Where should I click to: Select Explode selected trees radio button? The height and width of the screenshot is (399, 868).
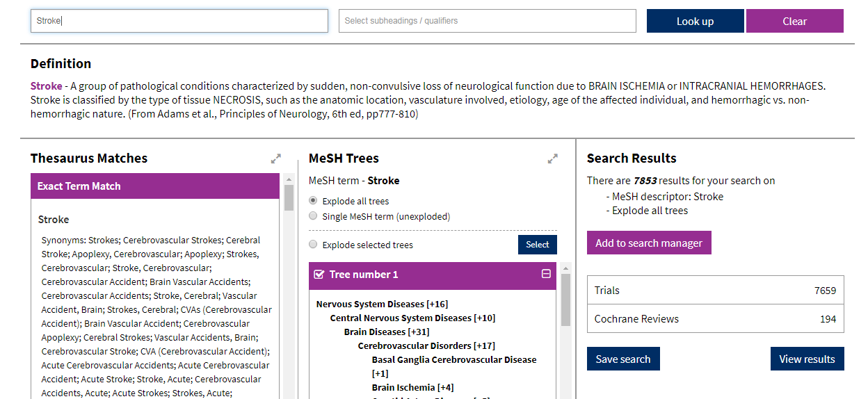tap(313, 245)
